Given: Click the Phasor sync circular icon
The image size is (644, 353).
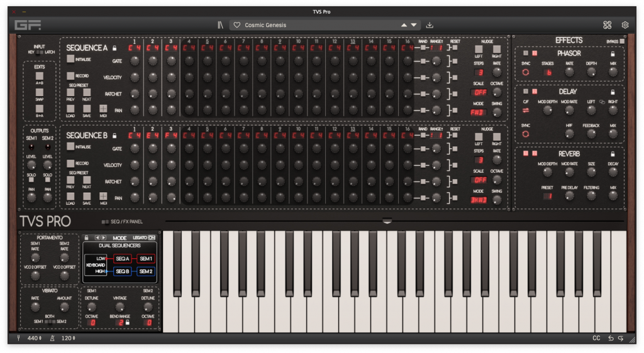Looking at the screenshot, I should [x=525, y=73].
